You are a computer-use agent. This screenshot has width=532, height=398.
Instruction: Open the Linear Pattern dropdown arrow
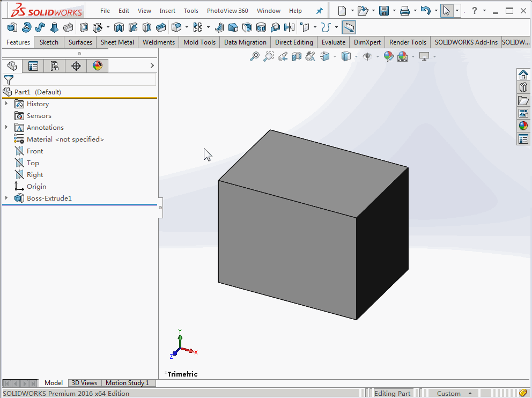208,27
